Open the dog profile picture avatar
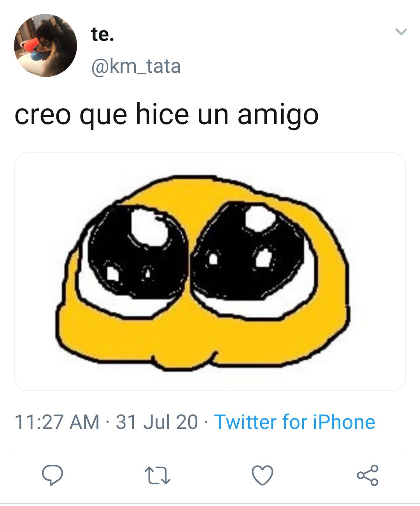This screenshot has width=420, height=506. (x=45, y=46)
